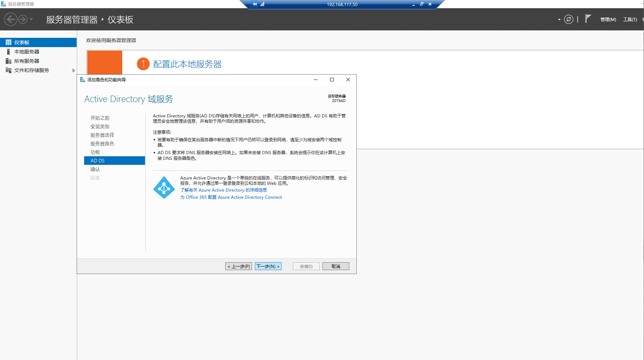Click the Local Server icon in sidebar
Viewport: 644px width, 360px height.
(9, 52)
